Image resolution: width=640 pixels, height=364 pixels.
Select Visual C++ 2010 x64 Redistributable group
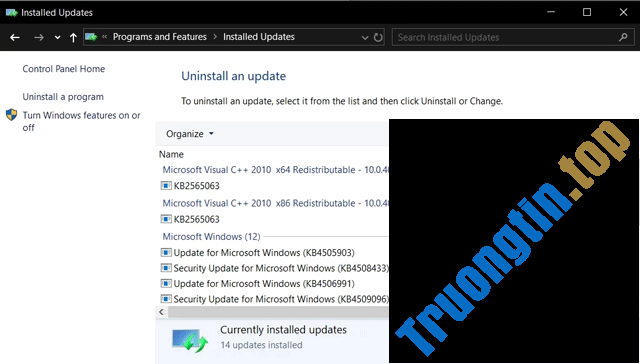pyautogui.click(x=276, y=170)
